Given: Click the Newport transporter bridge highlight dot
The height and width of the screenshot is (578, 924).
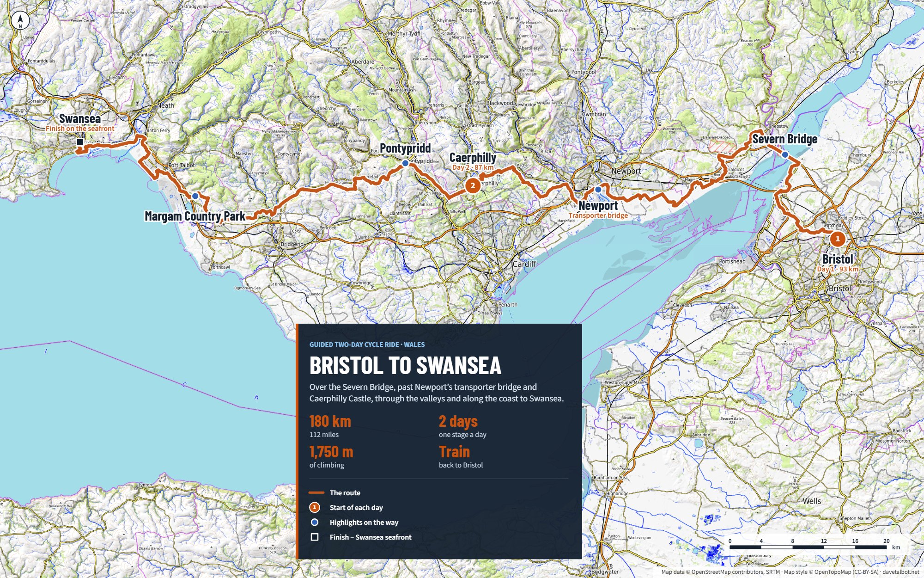Looking at the screenshot, I should pos(598,190).
